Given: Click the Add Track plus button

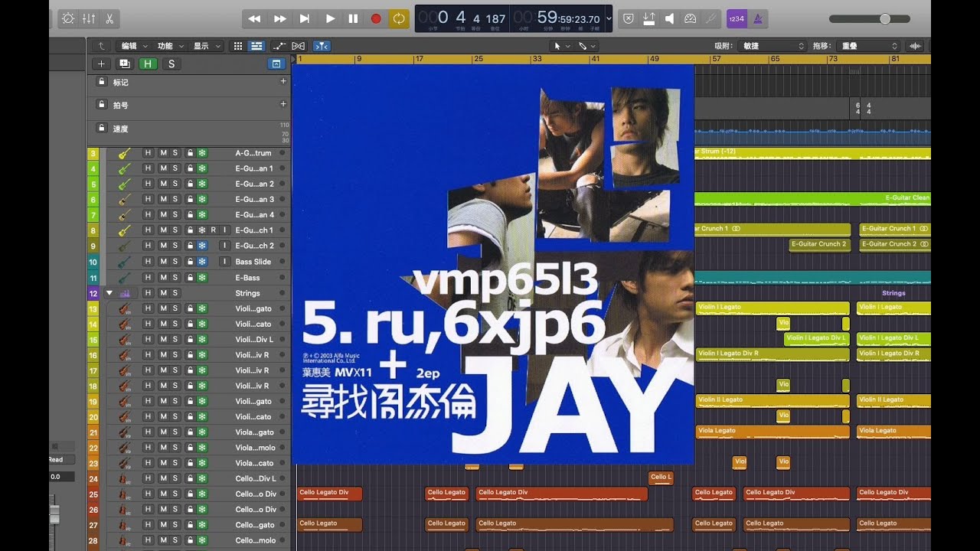Looking at the screenshot, I should [x=100, y=64].
